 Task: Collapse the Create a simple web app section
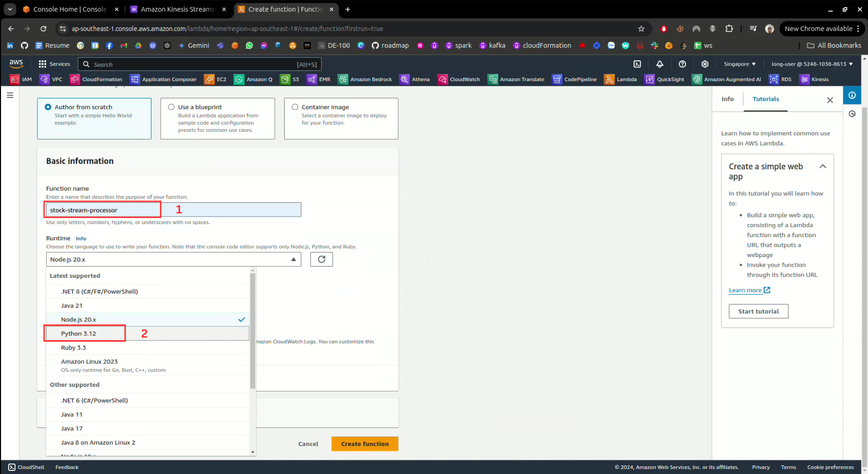[x=822, y=166]
